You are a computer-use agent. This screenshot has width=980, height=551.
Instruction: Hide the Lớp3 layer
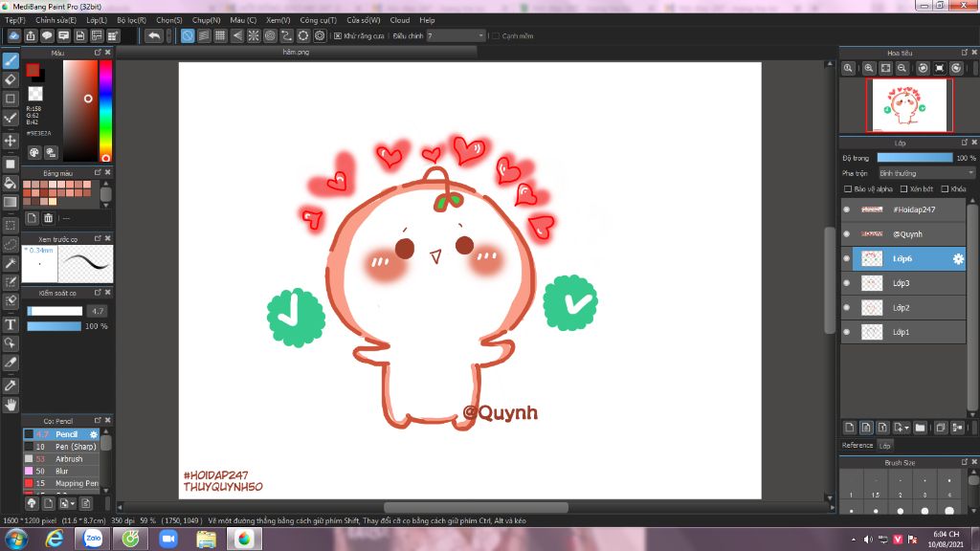847,283
